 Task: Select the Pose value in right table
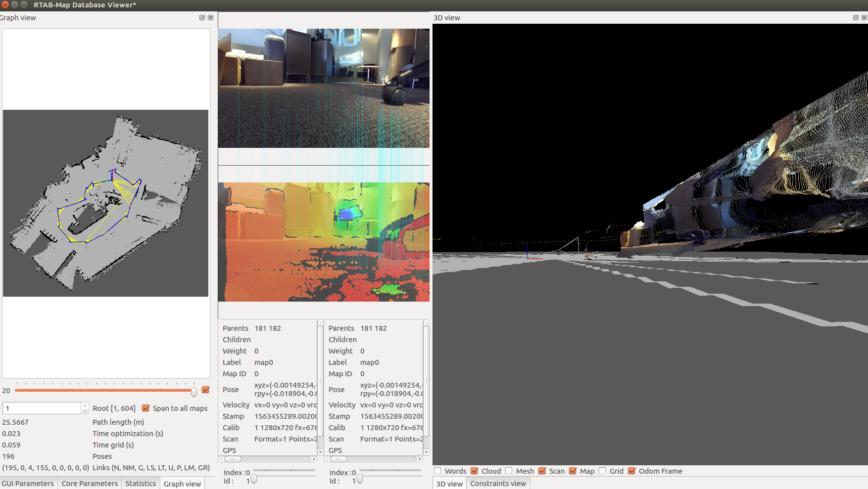click(x=391, y=390)
